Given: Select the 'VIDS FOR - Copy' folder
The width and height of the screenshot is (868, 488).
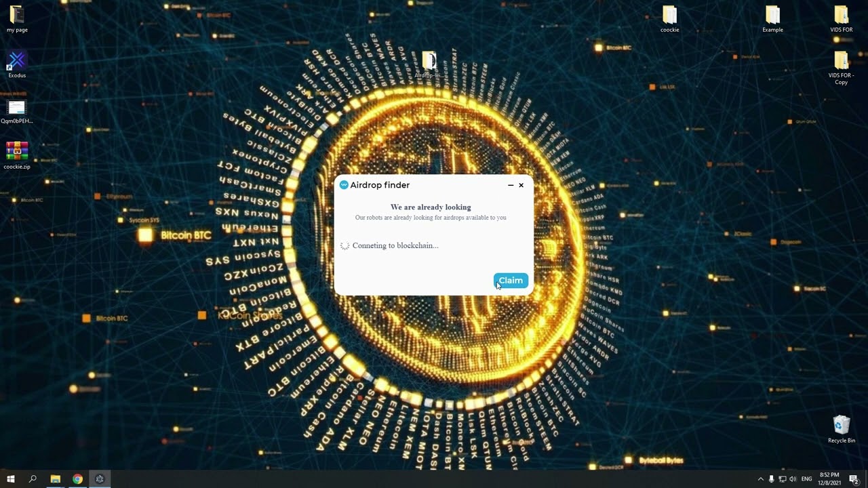Looking at the screenshot, I should [x=841, y=68].
